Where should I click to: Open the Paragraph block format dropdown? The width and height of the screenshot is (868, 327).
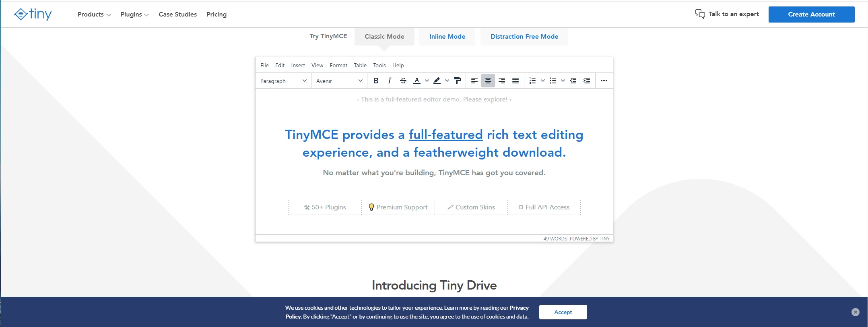(283, 81)
